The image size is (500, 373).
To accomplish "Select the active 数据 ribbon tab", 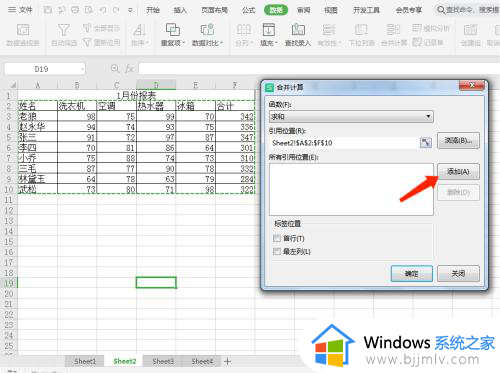I will [276, 10].
